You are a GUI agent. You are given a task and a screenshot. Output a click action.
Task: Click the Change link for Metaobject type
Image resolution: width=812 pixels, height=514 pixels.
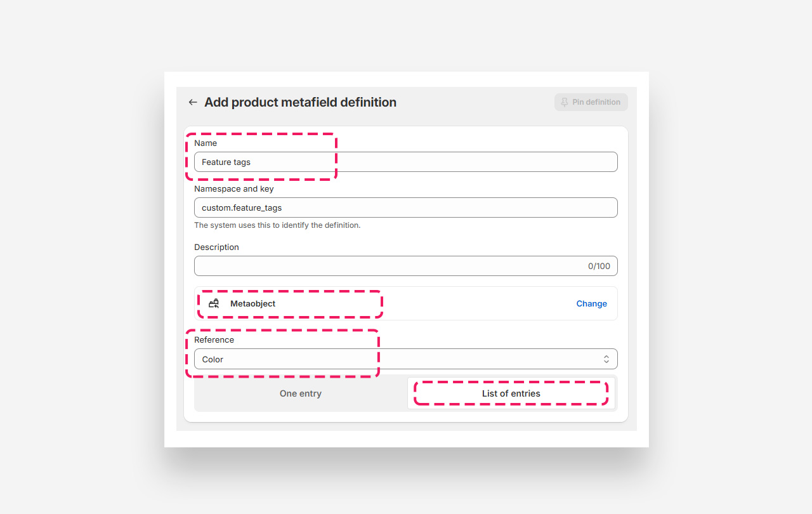click(591, 304)
